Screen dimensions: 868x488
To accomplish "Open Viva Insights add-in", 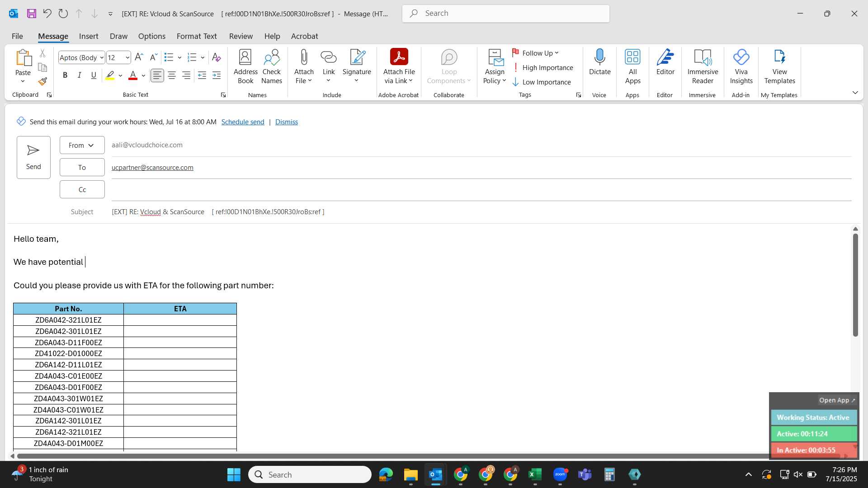I will click(741, 67).
